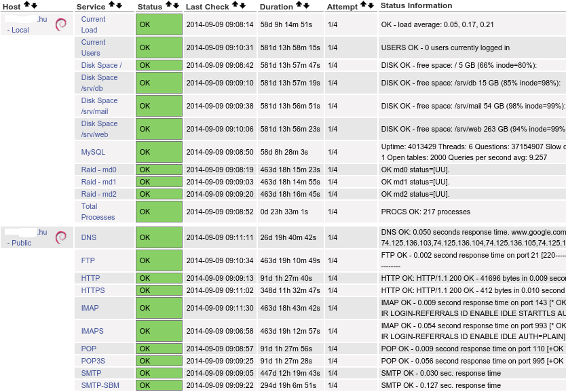This screenshot has width=566, height=392.
Task: Sort Status column ascending with up arrow
Action: pyautogui.click(x=168, y=5)
